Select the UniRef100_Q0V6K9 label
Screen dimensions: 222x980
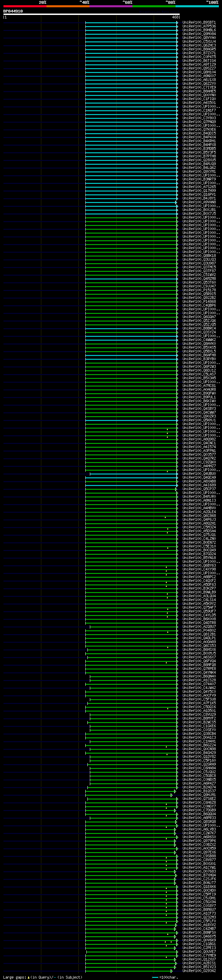point(199,940)
